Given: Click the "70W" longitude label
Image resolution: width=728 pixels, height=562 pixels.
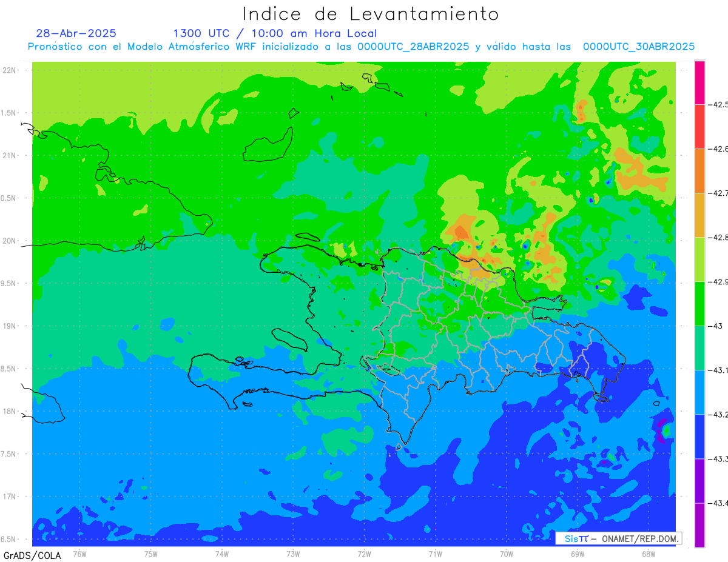Looking at the screenshot, I should tap(507, 554).
